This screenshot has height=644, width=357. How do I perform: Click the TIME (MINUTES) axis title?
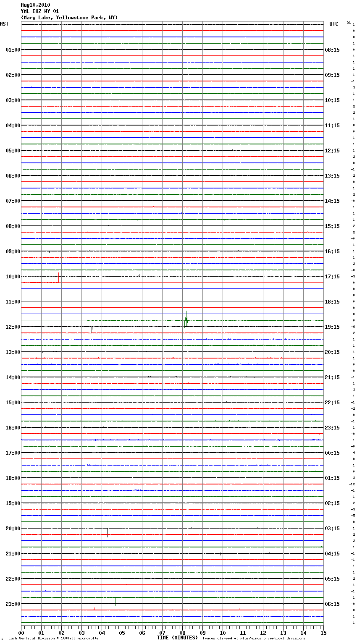(x=177, y=638)
